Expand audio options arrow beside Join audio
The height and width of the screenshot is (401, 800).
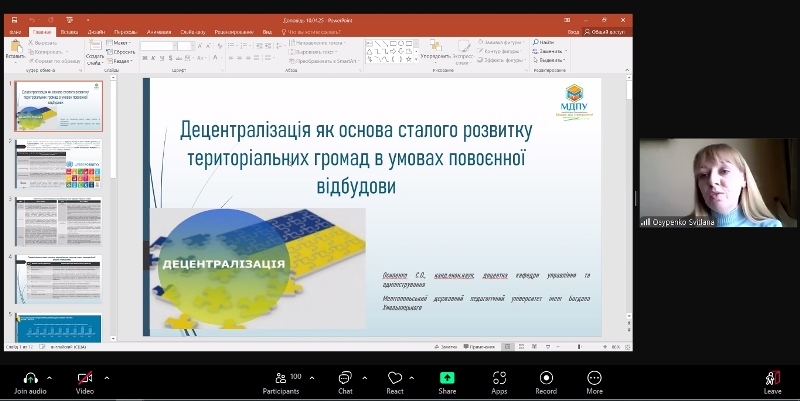(51, 378)
